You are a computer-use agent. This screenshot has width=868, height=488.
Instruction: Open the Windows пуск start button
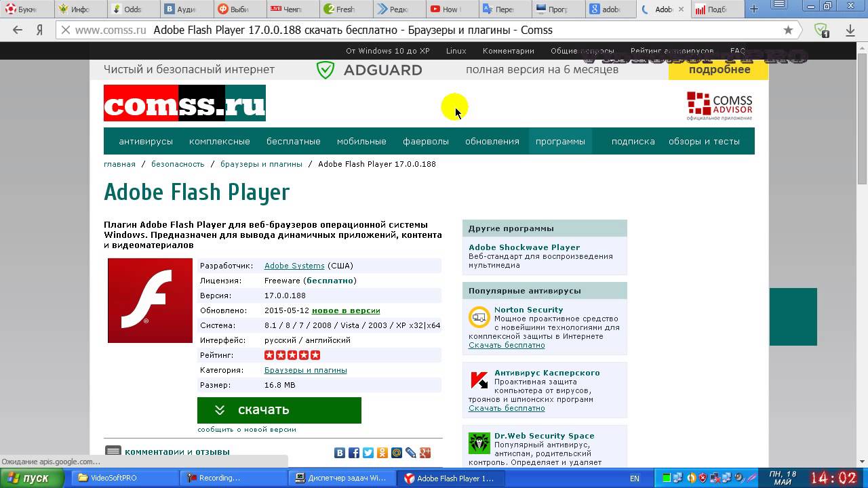pyautogui.click(x=33, y=478)
